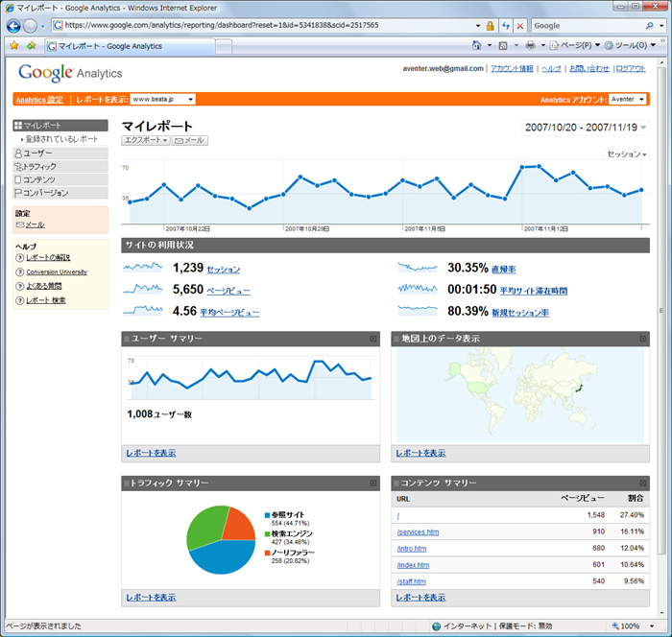Open the エクスポート export dropdown
Screen dimensions: 672x637
tap(146, 140)
